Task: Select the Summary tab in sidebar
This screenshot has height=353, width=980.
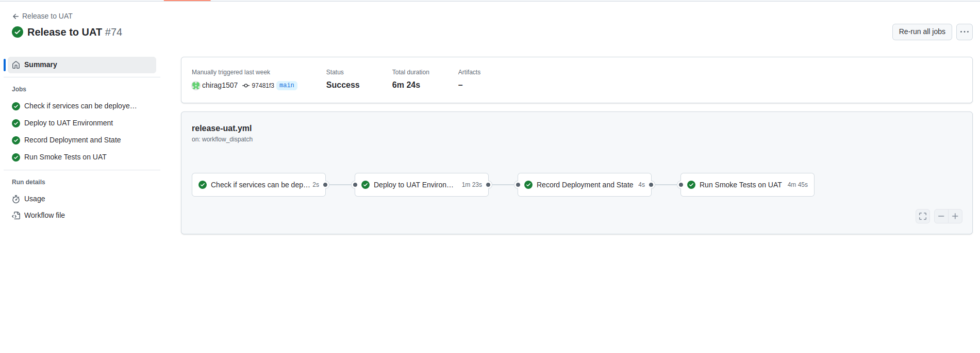Action: [x=81, y=65]
